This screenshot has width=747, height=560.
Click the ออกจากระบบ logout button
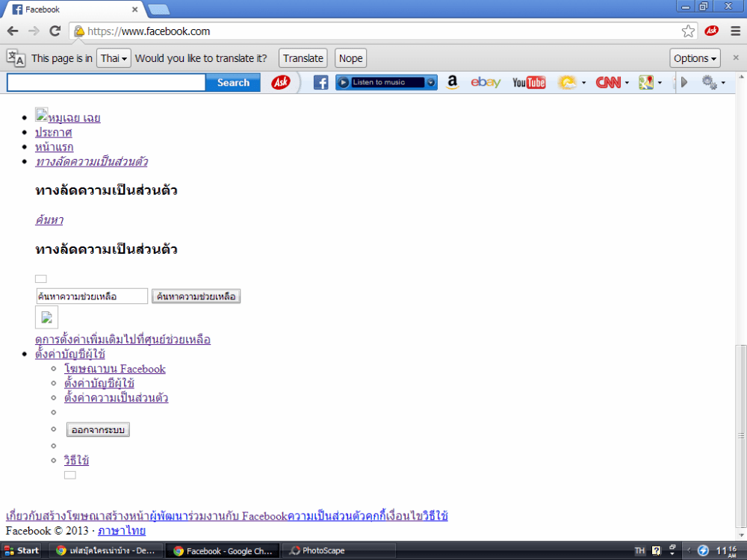click(98, 429)
